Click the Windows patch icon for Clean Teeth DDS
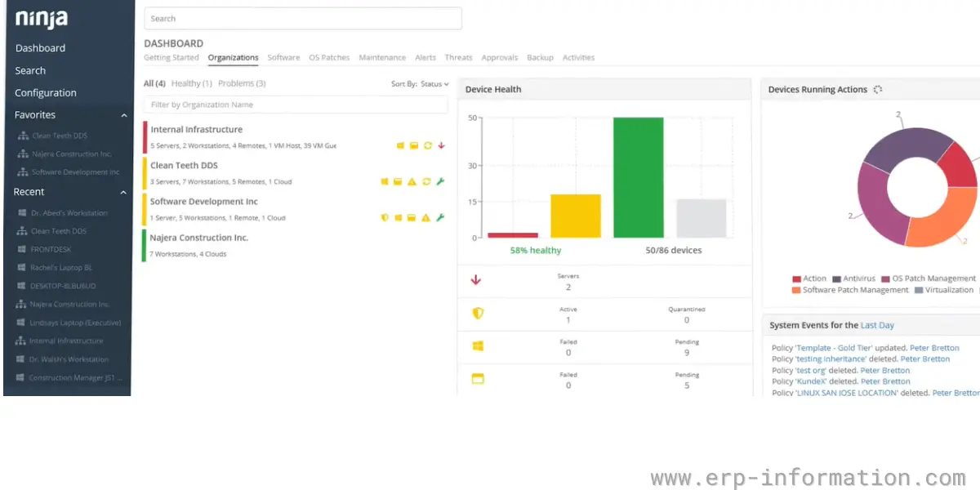 point(385,181)
